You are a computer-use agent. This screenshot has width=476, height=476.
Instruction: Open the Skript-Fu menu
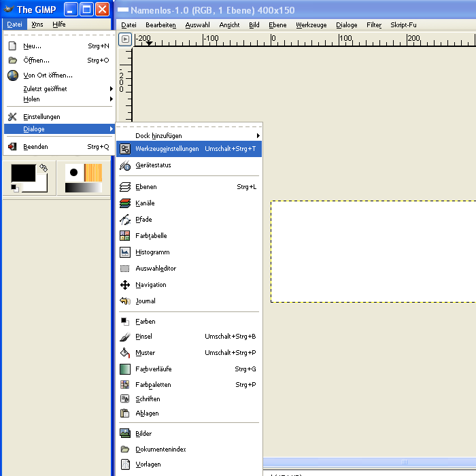(403, 25)
